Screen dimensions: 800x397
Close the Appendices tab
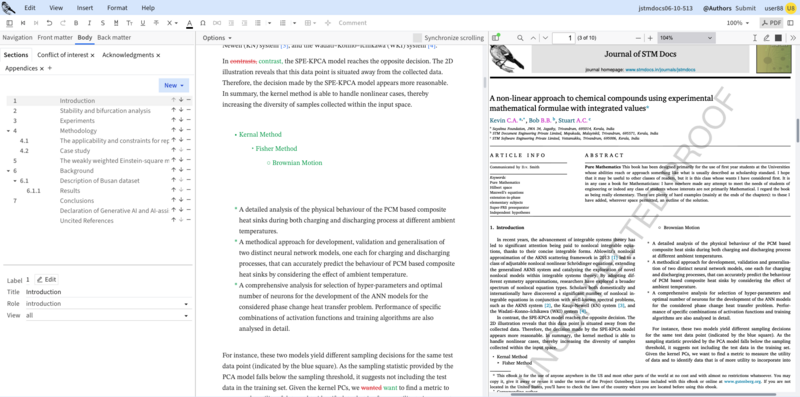(x=42, y=68)
